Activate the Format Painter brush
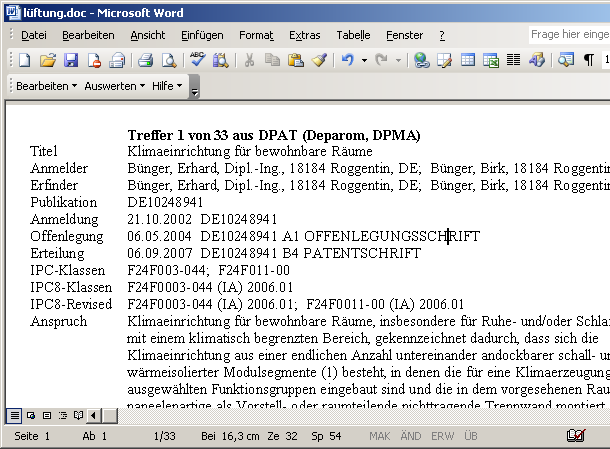The width and height of the screenshot is (610, 449). coord(319,60)
